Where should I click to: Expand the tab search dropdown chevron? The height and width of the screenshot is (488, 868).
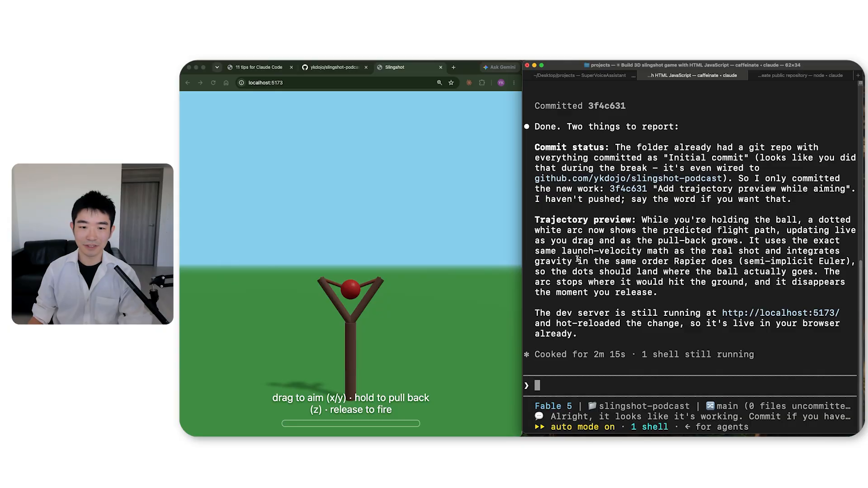(217, 67)
